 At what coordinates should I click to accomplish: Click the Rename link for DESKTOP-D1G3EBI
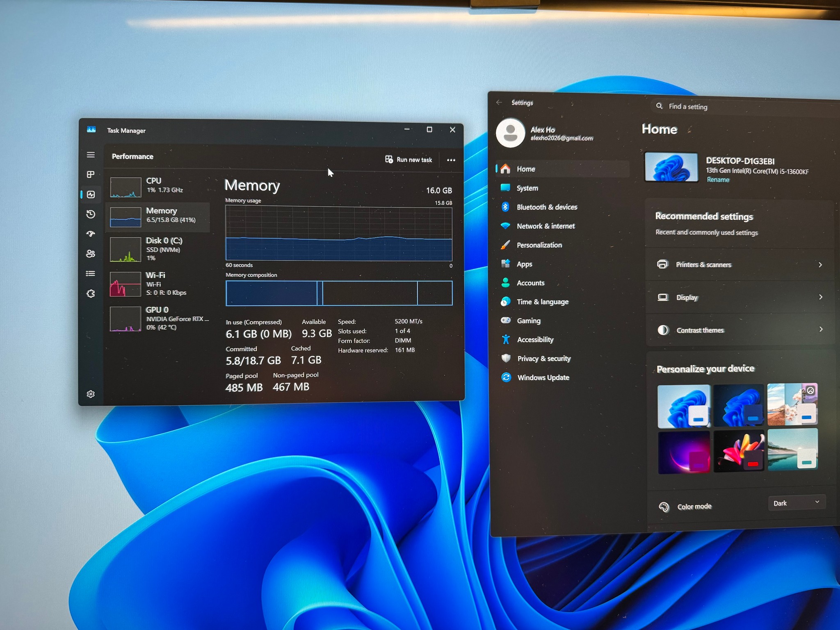point(718,180)
